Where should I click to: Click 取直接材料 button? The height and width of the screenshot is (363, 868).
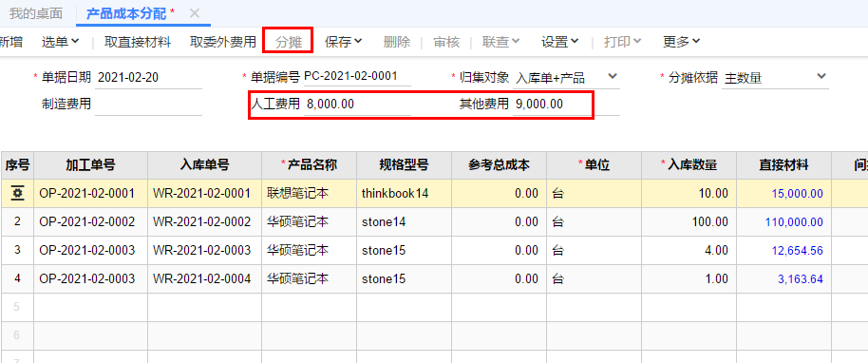[138, 42]
